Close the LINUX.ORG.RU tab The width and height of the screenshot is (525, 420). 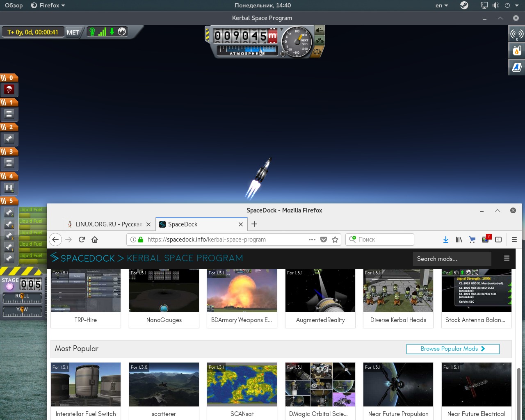[148, 224]
